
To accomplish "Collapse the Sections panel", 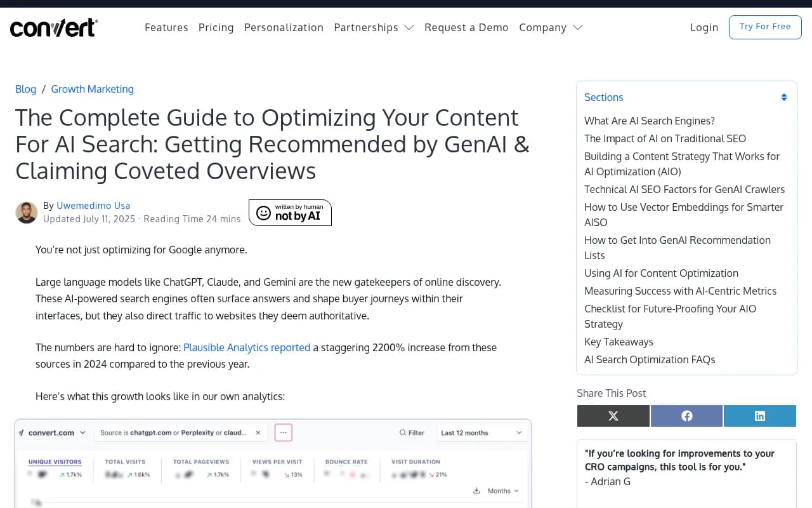I will tap(783, 97).
